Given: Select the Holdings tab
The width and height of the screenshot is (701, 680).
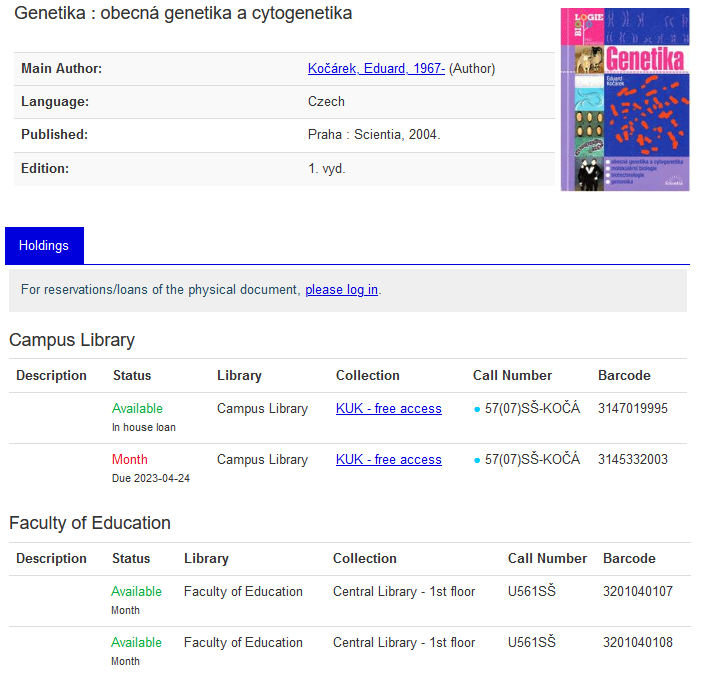Looking at the screenshot, I should tap(44, 245).
